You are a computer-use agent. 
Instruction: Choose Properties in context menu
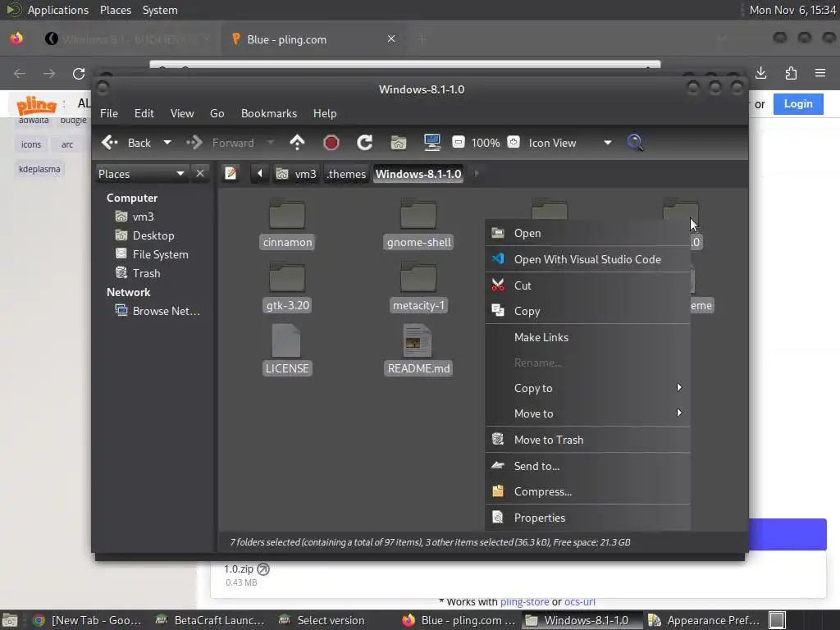587,518
